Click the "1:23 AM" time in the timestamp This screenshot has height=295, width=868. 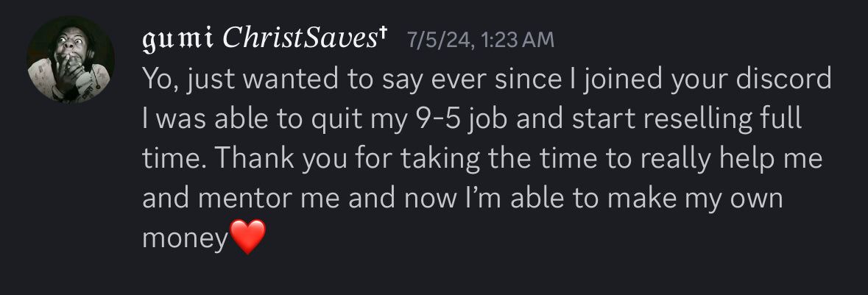516,40
